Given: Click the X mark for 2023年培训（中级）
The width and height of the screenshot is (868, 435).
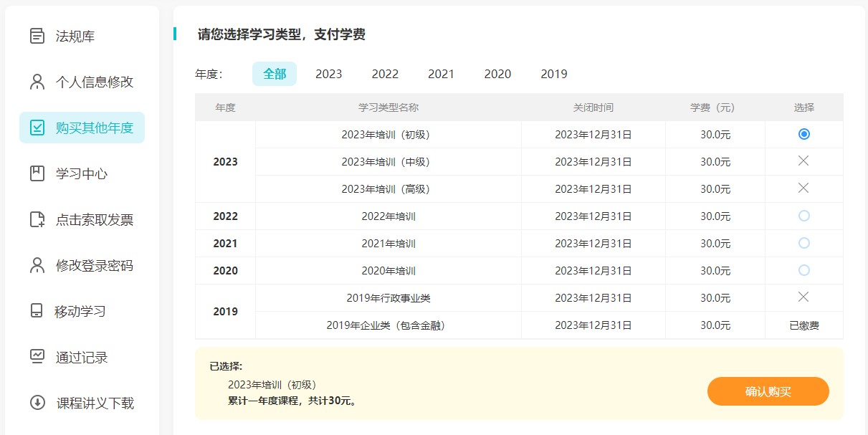Looking at the screenshot, I should pyautogui.click(x=803, y=161).
